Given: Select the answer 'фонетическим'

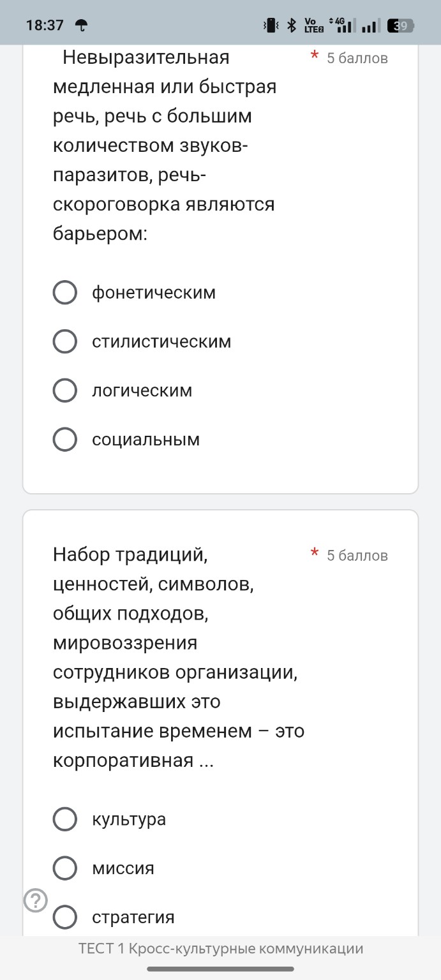Looking at the screenshot, I should point(64,292).
